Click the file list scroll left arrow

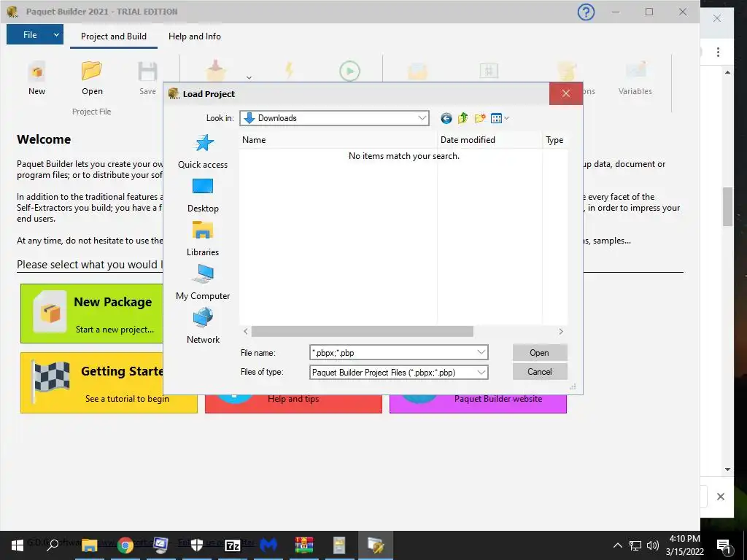click(x=246, y=332)
